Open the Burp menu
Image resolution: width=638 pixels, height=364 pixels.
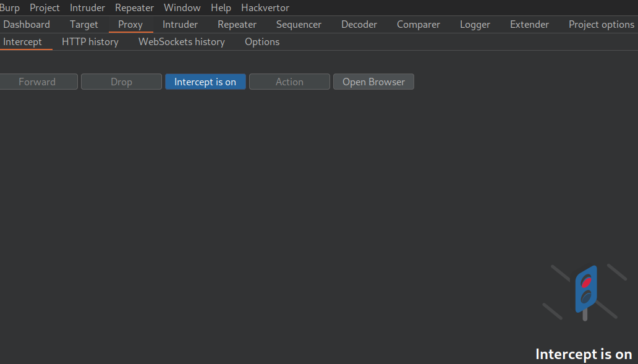[9, 7]
